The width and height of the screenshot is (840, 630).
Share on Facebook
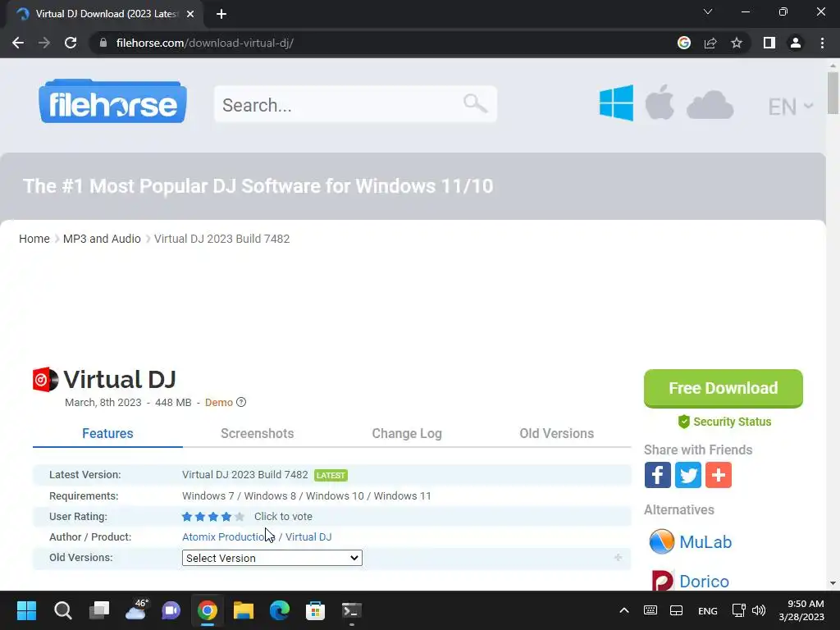point(657,475)
